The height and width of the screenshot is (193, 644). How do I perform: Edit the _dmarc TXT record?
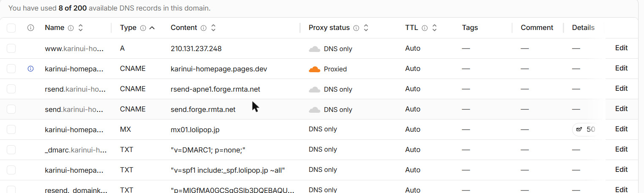621,150
